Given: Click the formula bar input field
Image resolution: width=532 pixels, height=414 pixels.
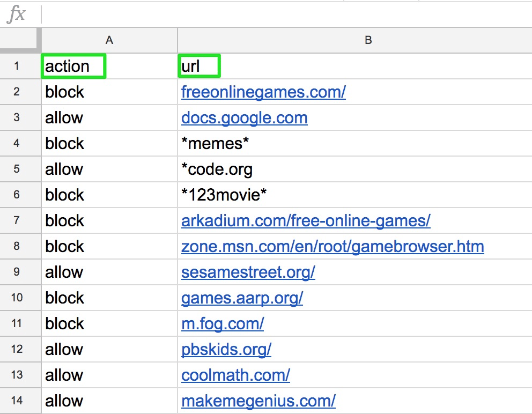Looking at the screenshot, I should tap(287, 14).
